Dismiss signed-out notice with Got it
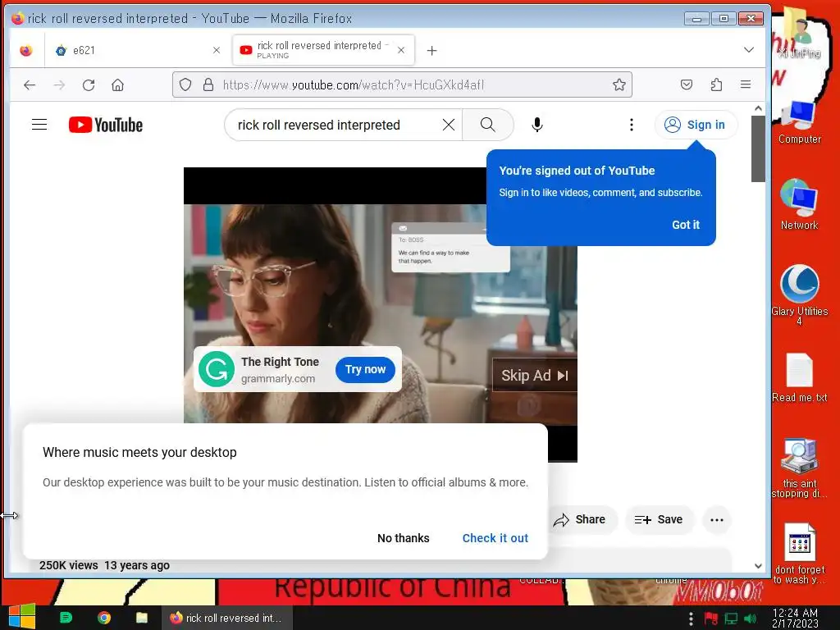This screenshot has height=630, width=840. (x=686, y=225)
